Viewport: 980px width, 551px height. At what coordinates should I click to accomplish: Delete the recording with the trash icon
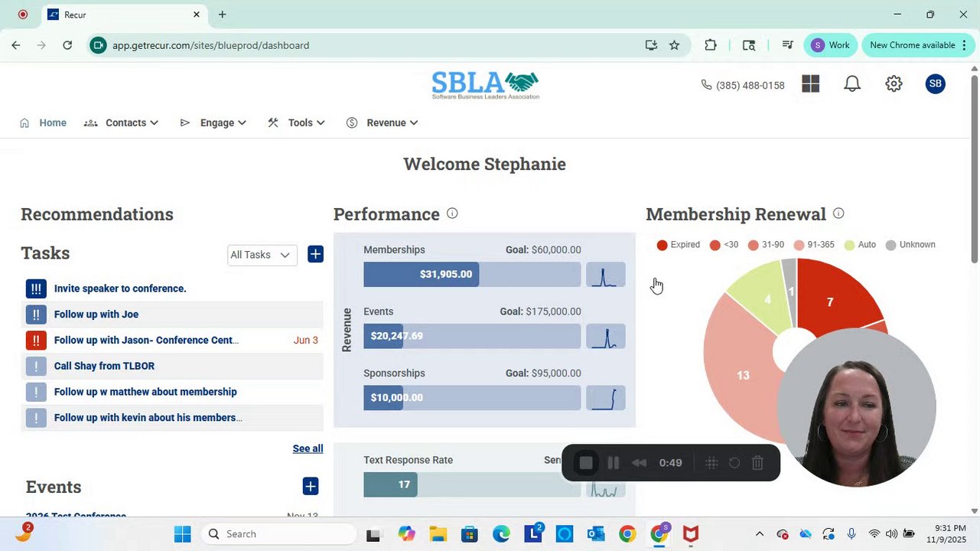757,463
